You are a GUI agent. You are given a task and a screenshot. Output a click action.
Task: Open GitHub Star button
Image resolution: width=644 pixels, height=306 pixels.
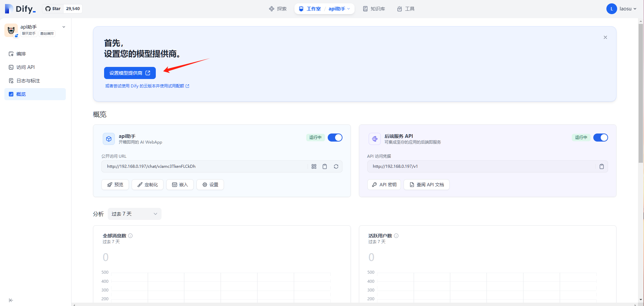[53, 9]
